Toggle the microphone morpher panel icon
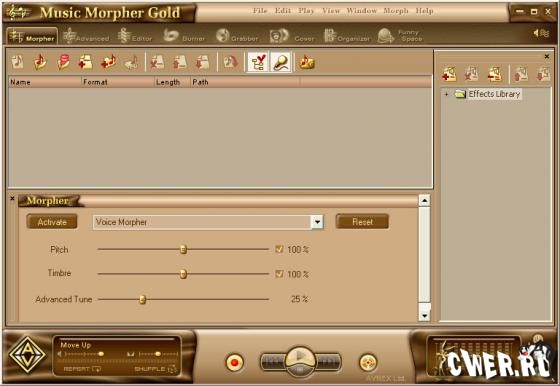 coord(281,62)
